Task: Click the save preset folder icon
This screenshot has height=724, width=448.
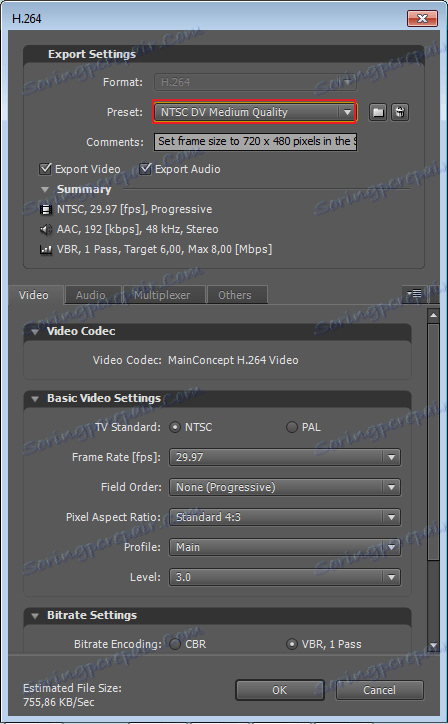Action: [378, 112]
